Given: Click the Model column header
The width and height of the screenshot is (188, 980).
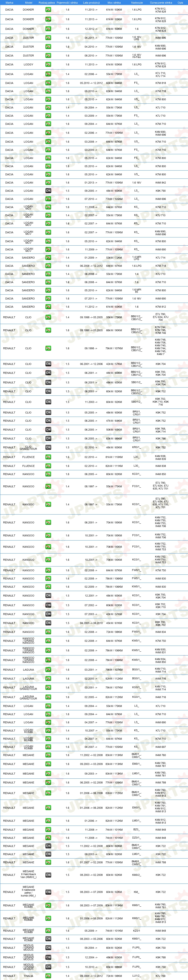Looking at the screenshot, I should click(29, 2).
